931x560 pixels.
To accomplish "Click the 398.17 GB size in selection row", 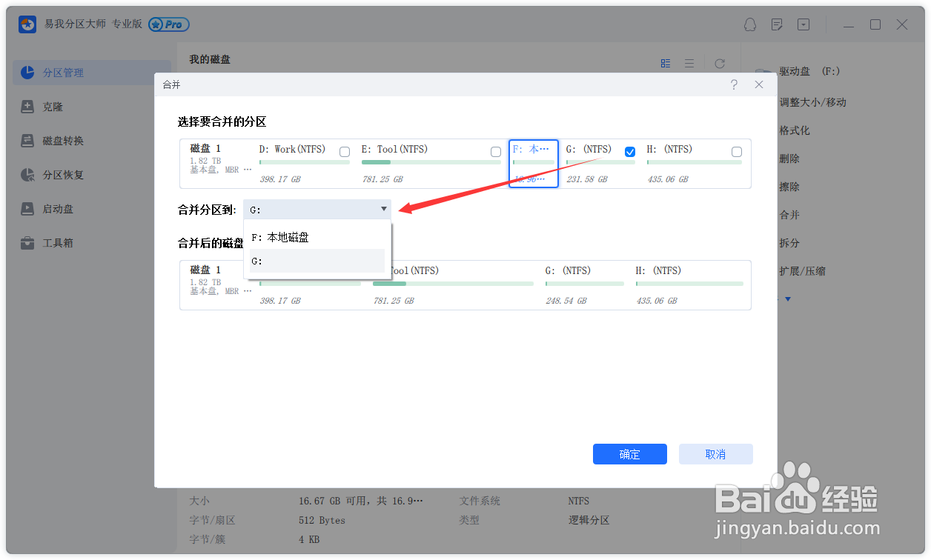I will tap(280, 179).
